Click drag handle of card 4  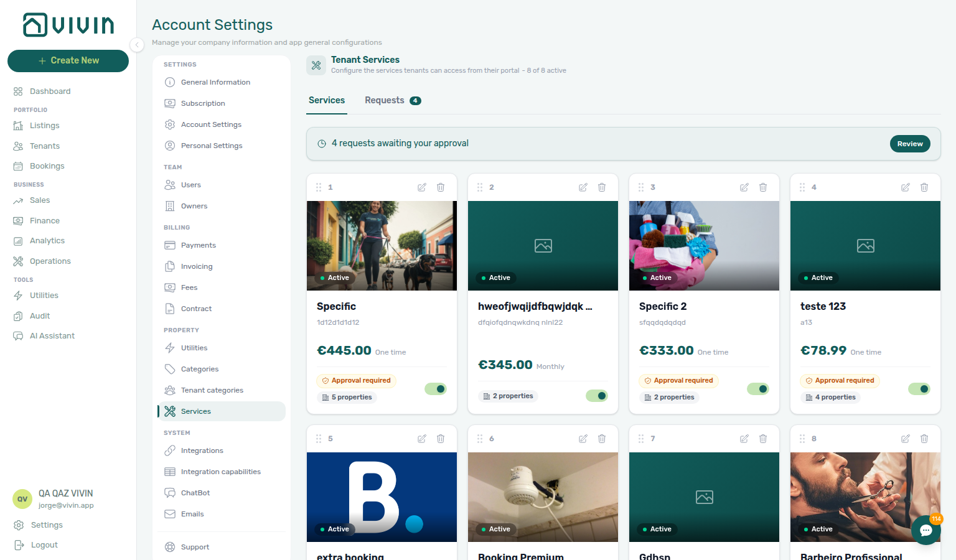point(802,187)
